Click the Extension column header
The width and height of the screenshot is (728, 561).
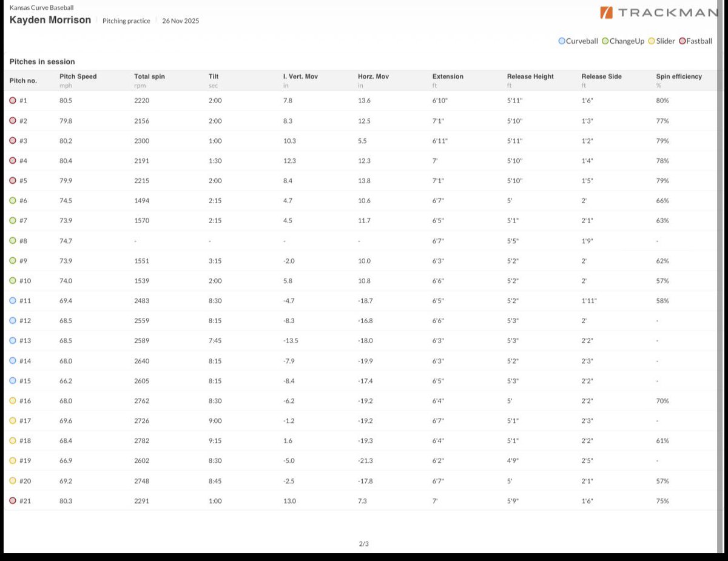click(x=448, y=76)
